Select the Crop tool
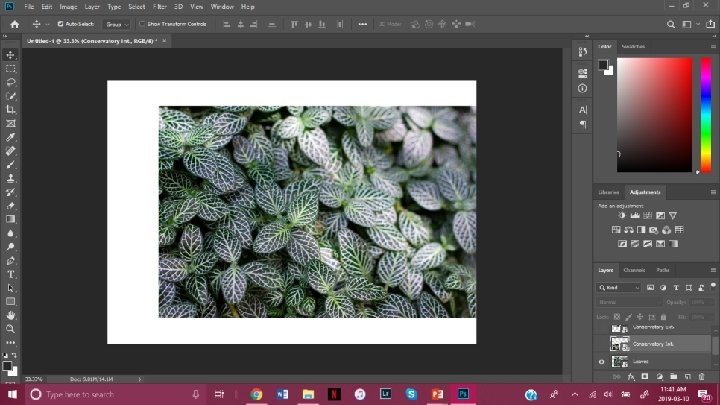The image size is (720, 405). (x=10, y=109)
